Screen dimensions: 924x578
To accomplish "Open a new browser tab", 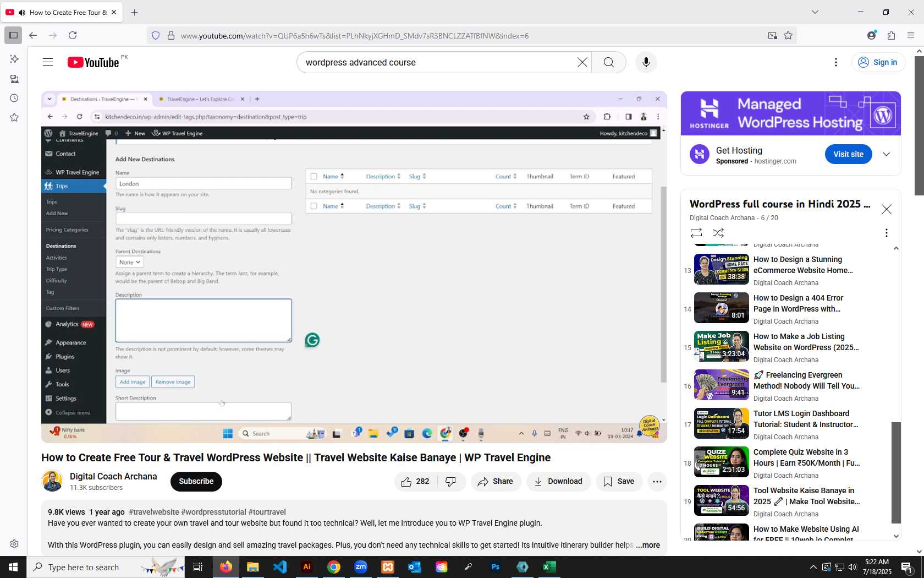I will click(135, 12).
